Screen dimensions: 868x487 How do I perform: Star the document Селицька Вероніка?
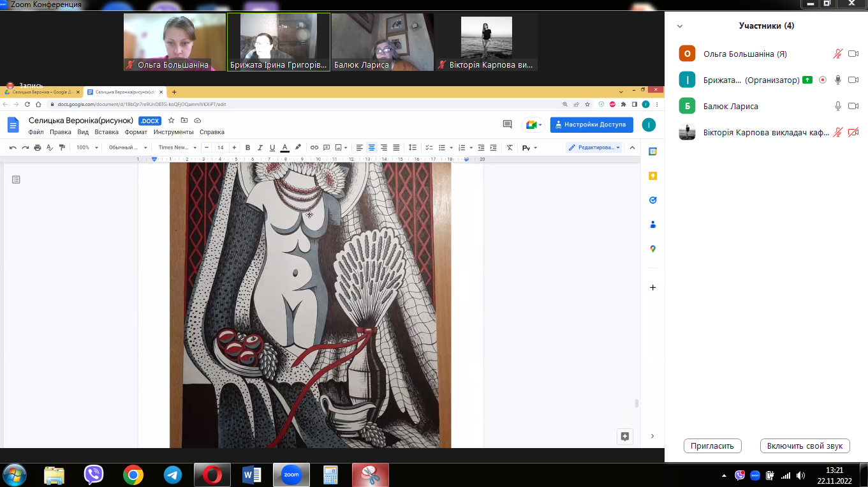click(171, 121)
